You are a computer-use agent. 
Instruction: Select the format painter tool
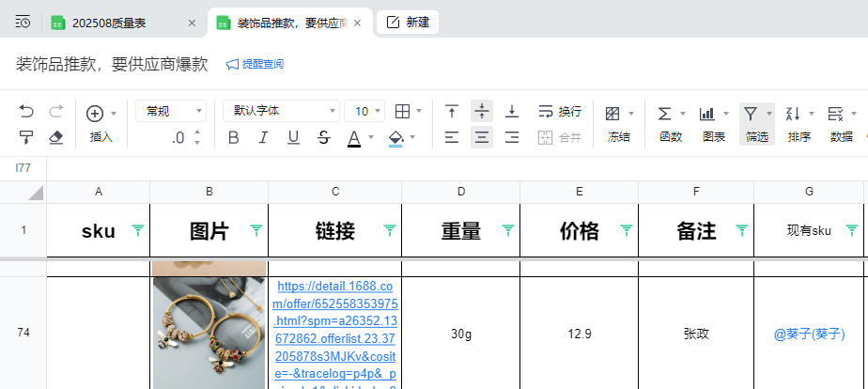[x=26, y=138]
